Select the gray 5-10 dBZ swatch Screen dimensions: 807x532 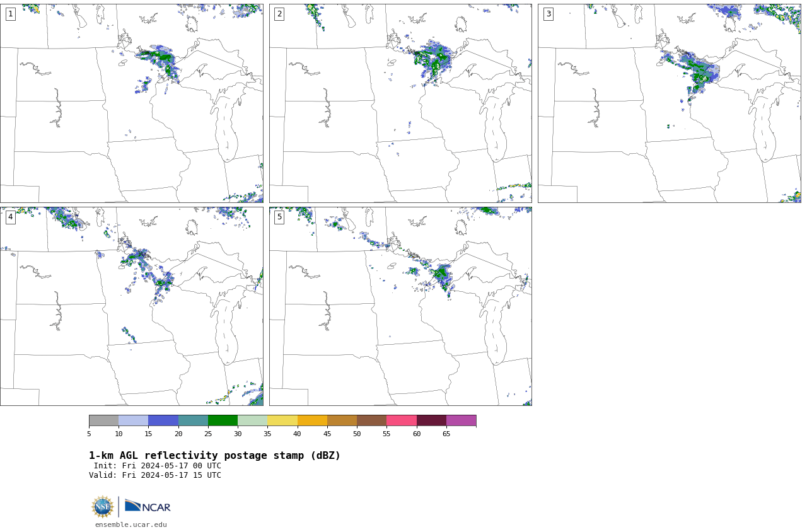[103, 420]
